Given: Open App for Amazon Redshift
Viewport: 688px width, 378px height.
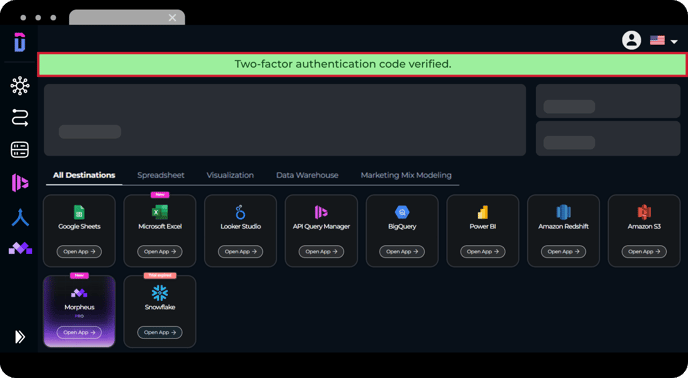Looking at the screenshot, I should pos(563,252).
